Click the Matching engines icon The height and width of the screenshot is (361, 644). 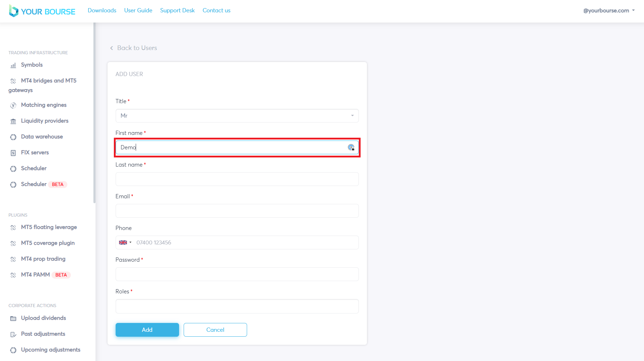pos(13,105)
